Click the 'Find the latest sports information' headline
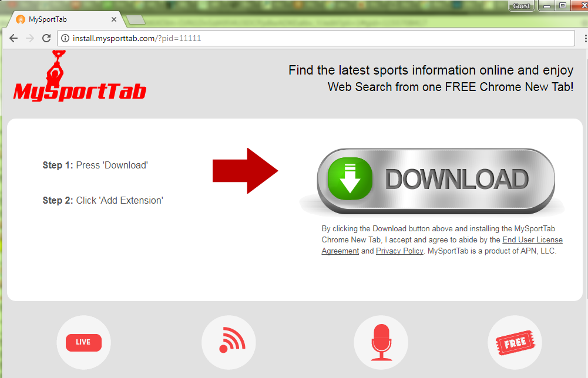Image resolution: width=588 pixels, height=378 pixels. 431,78
